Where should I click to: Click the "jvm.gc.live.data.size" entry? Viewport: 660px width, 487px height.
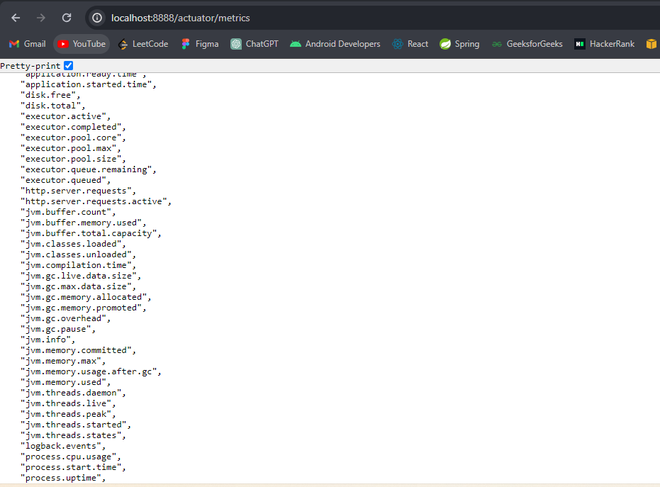[81, 276]
